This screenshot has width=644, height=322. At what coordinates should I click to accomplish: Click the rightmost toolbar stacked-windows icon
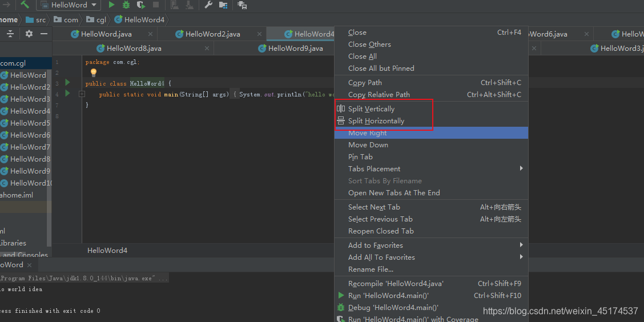(242, 5)
